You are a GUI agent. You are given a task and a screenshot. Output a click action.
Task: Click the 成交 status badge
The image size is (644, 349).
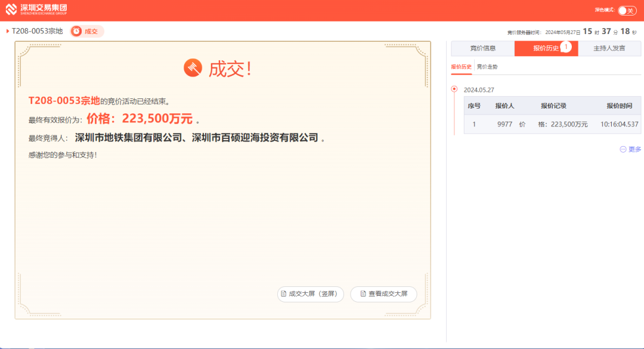[x=87, y=31]
